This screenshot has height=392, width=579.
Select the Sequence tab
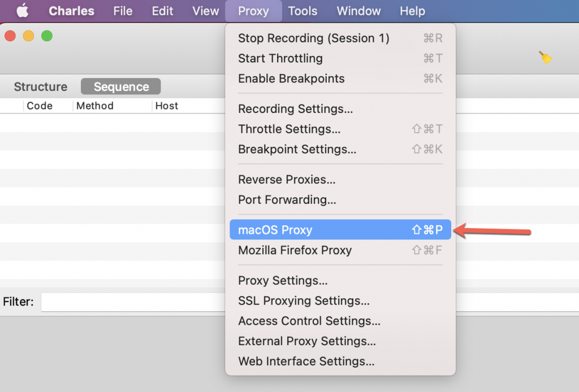tap(121, 86)
